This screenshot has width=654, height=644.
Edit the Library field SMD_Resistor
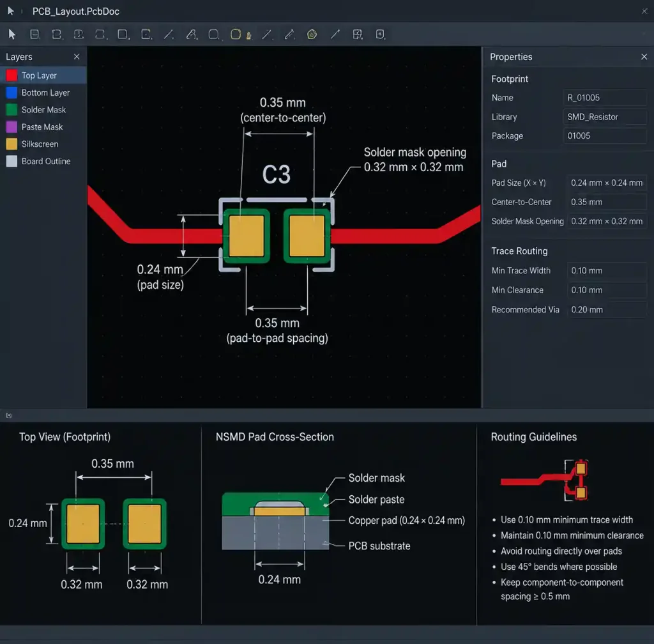point(605,117)
